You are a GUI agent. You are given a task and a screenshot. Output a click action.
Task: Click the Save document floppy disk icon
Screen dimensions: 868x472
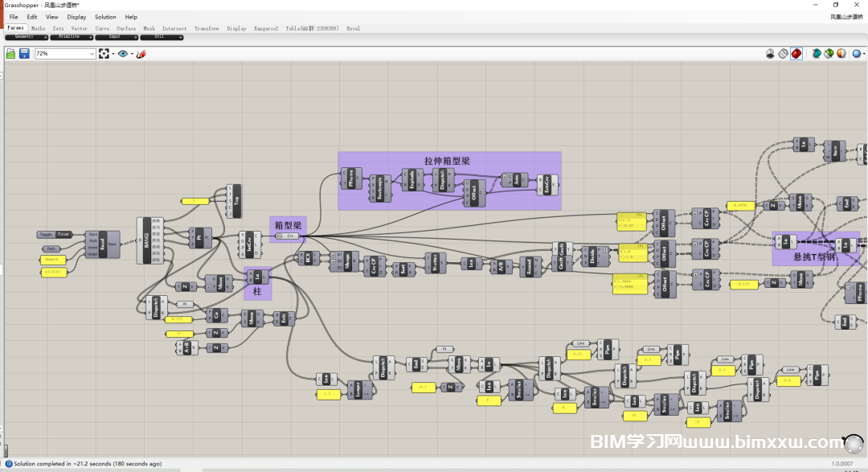24,54
